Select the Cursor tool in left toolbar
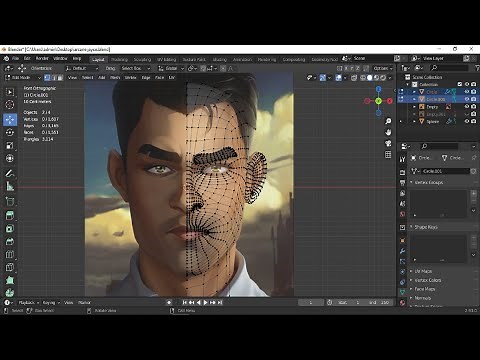This screenshot has width=480, height=360. tap(10, 105)
